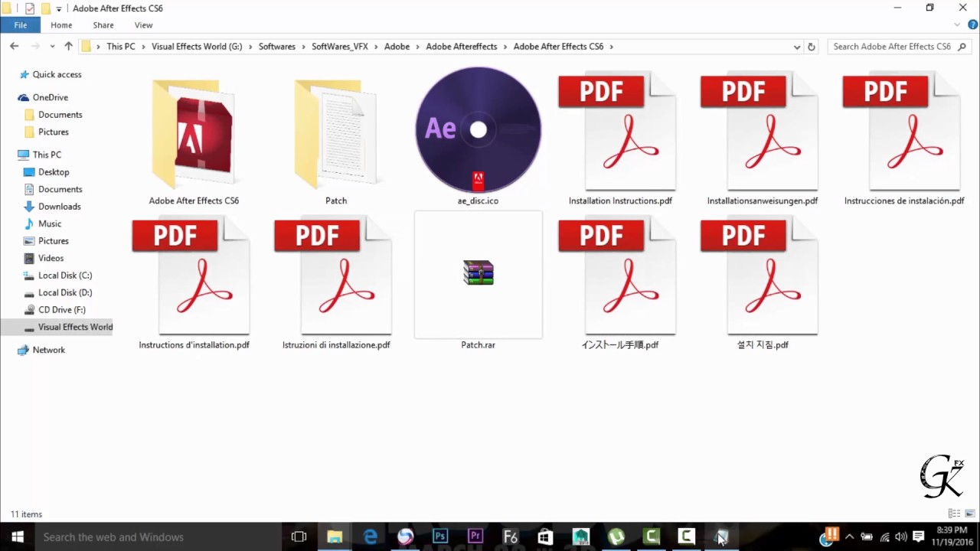Viewport: 980px width, 551px height.
Task: Select Installationsanweisungen.pdf file
Action: pos(763,138)
